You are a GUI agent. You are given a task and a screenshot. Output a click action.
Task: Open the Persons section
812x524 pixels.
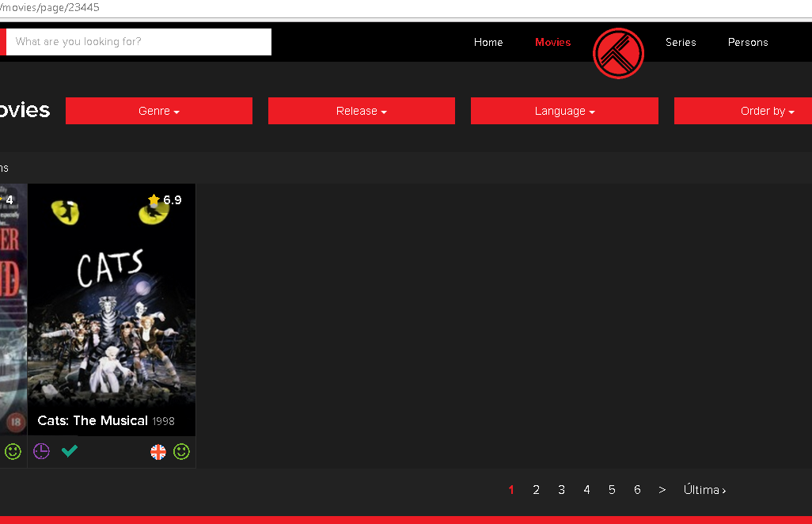748,43
